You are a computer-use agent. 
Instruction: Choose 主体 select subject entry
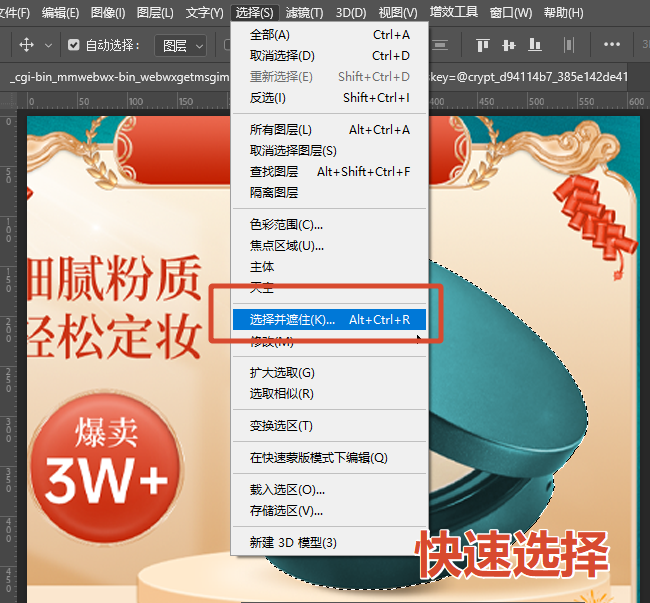[x=330, y=267]
